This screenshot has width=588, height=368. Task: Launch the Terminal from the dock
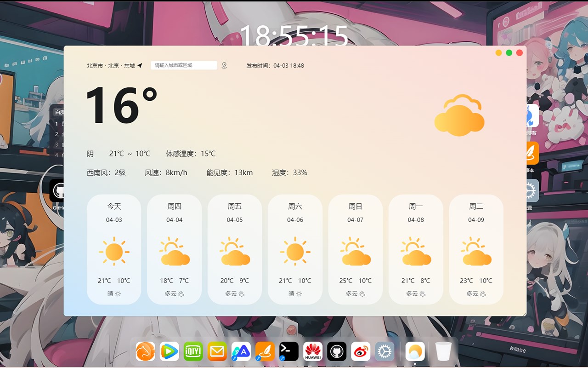pos(289,351)
